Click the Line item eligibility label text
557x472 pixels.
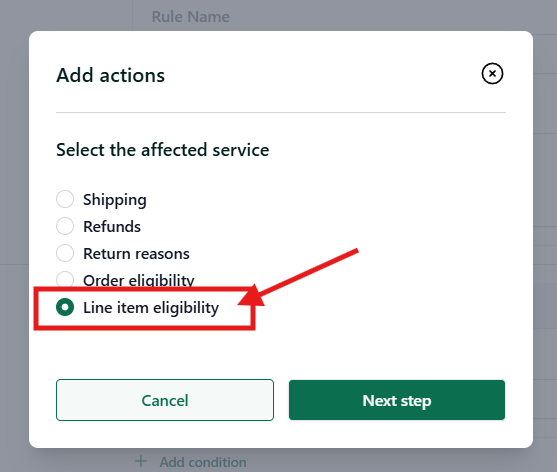(x=151, y=308)
